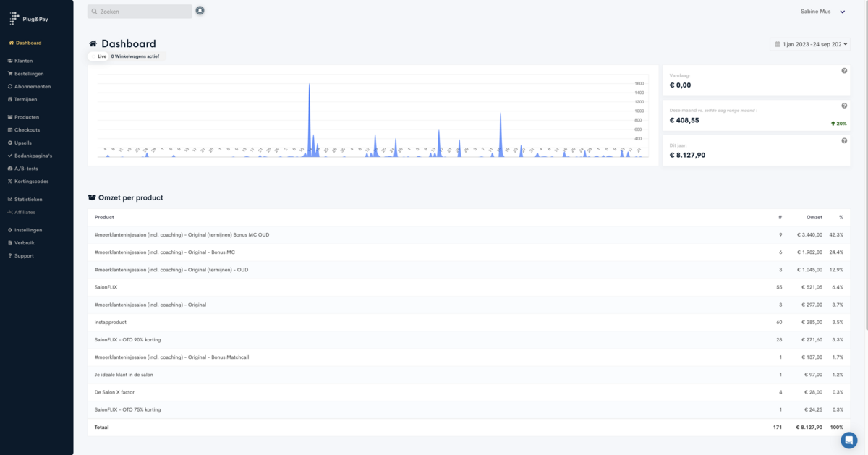Open A/B-tests in sidebar
This screenshot has width=868, height=455.
pyautogui.click(x=23, y=169)
